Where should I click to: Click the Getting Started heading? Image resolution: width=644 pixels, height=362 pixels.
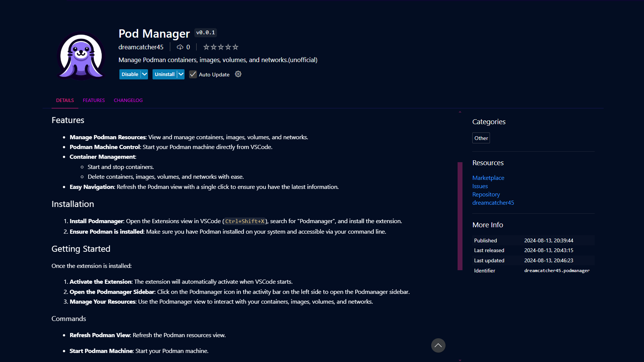tap(81, 249)
